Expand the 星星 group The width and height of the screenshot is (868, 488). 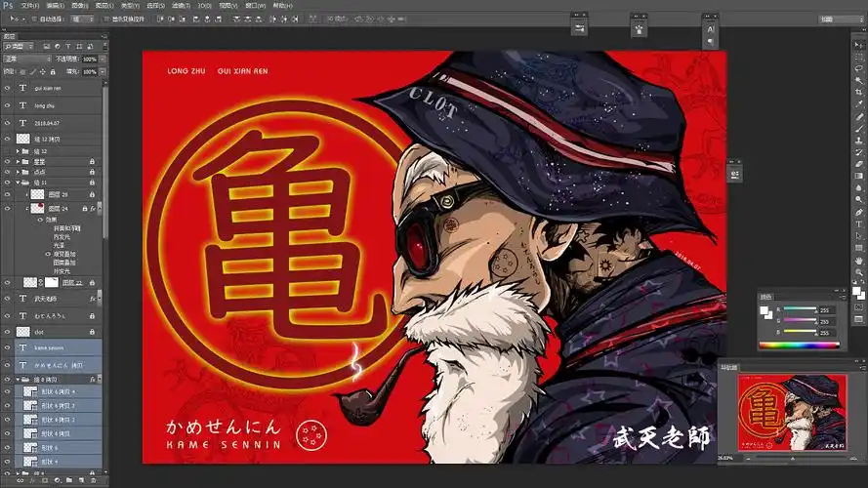point(18,162)
